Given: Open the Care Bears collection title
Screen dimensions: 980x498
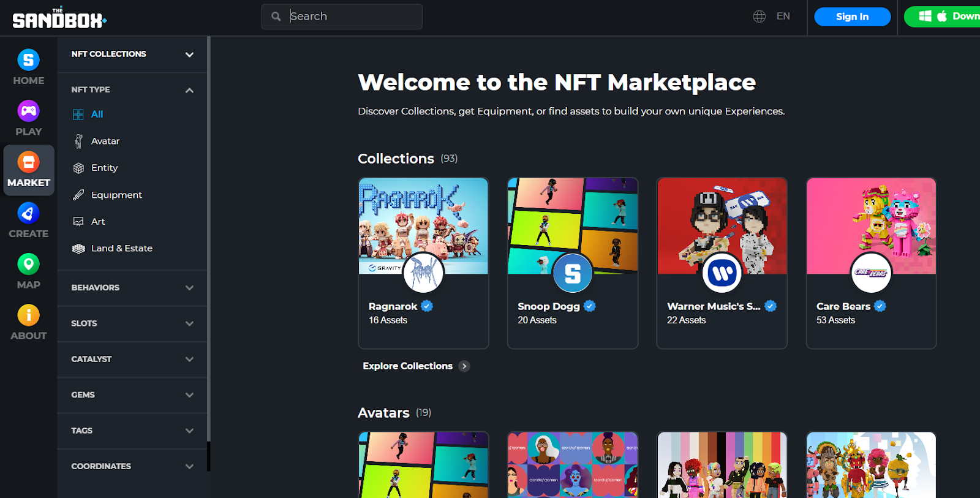Looking at the screenshot, I should [x=843, y=306].
